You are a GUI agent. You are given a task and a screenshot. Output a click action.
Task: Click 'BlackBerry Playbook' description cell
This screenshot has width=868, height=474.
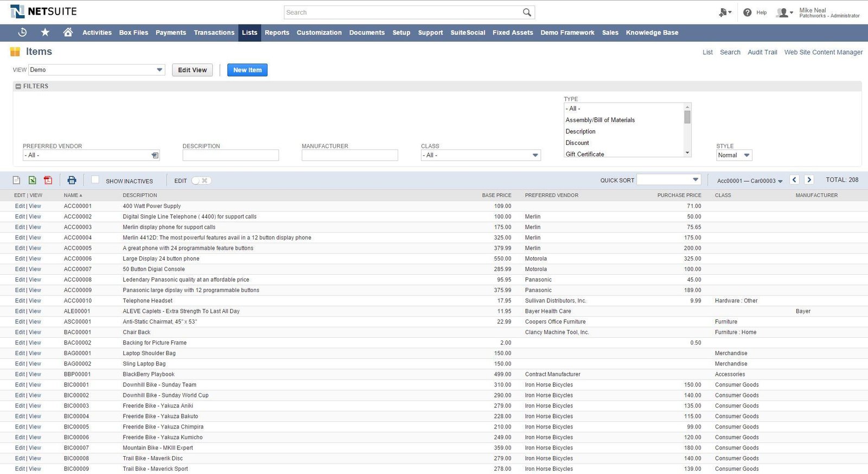coord(149,375)
